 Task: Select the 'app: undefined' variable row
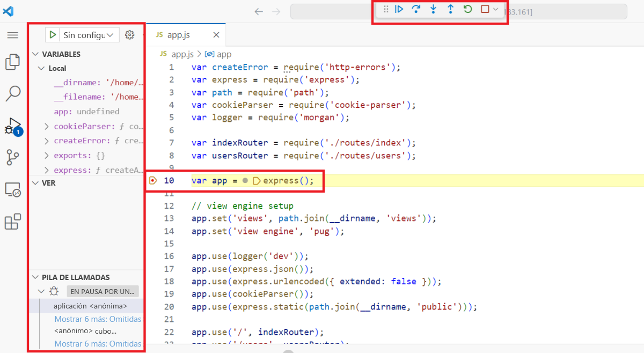[x=86, y=112]
